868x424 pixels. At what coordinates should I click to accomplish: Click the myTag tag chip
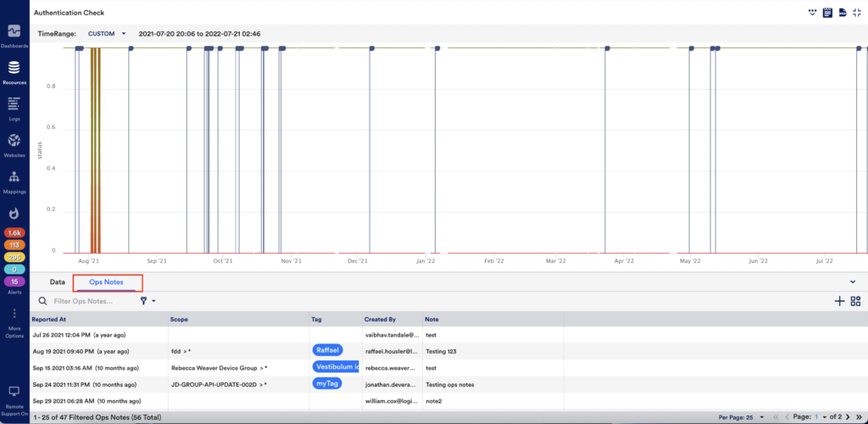tap(327, 383)
